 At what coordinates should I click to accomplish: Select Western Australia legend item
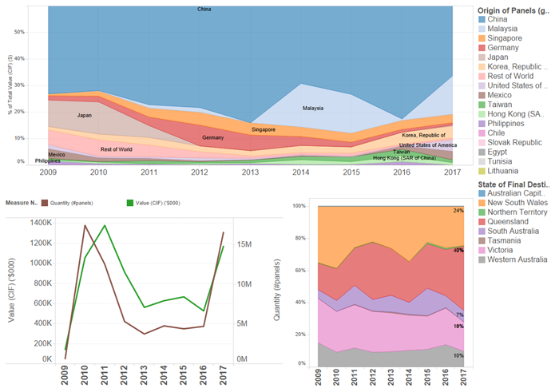517,259
